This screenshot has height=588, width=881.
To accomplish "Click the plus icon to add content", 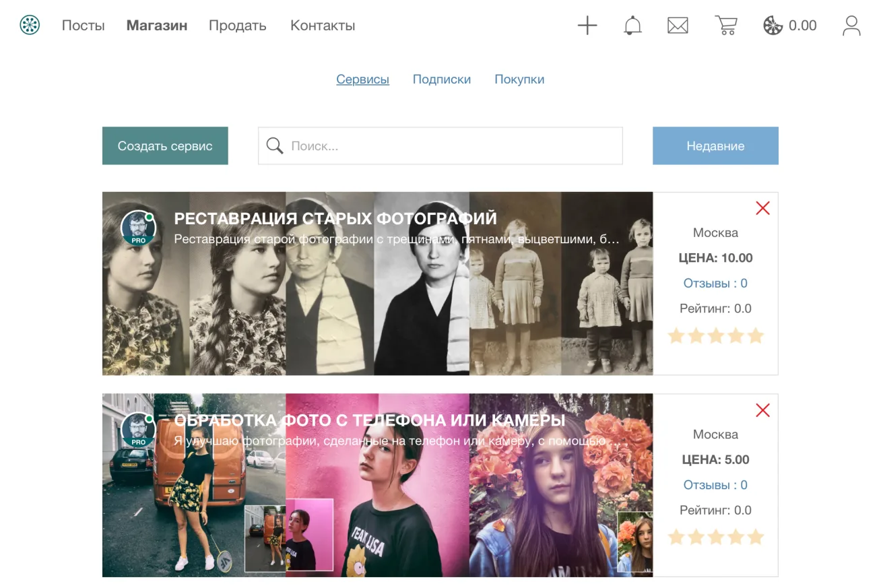I will (587, 26).
